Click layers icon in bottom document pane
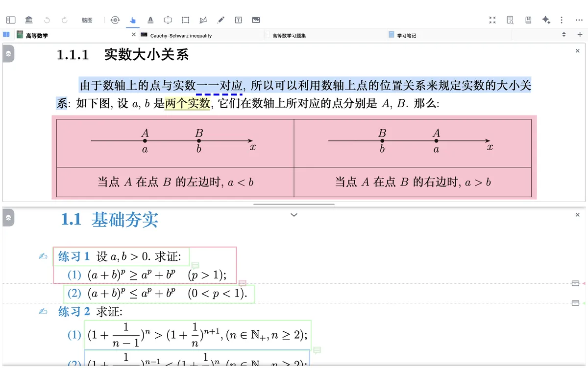 (x=8, y=218)
